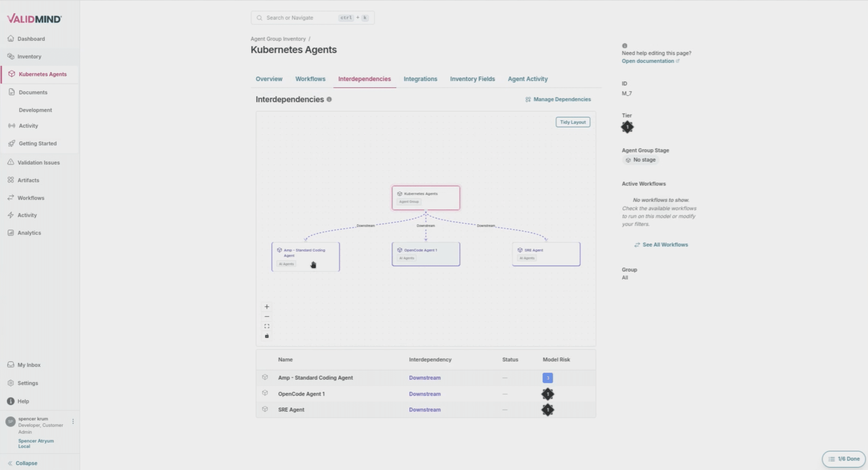Select the Kubernetes Agents graph node
Viewport: 868px width, 470px height.
[426, 197]
